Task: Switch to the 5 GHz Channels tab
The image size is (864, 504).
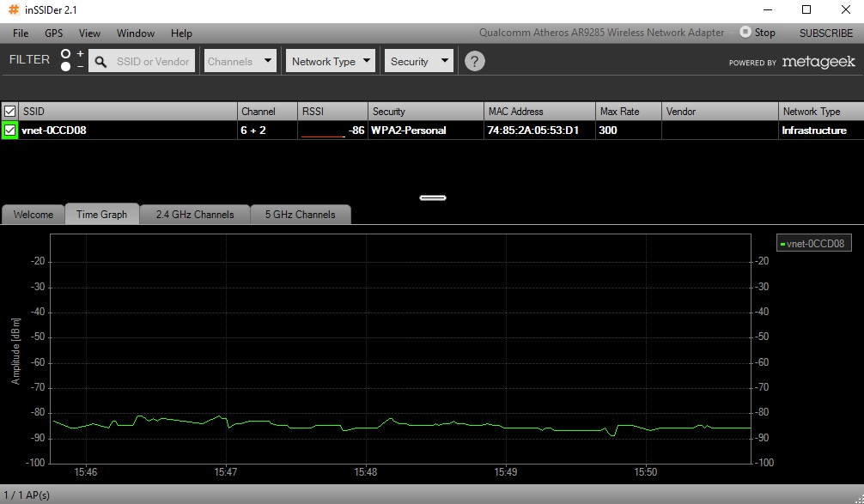Action: coord(300,215)
